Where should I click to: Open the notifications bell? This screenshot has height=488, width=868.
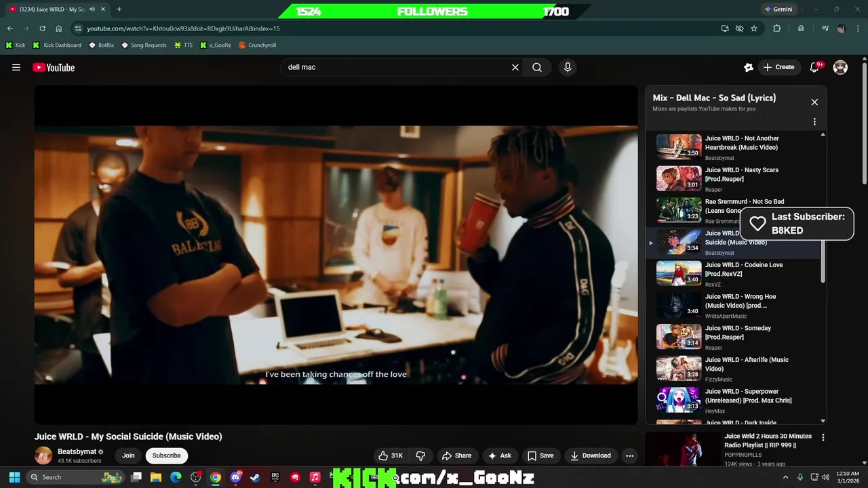(815, 67)
